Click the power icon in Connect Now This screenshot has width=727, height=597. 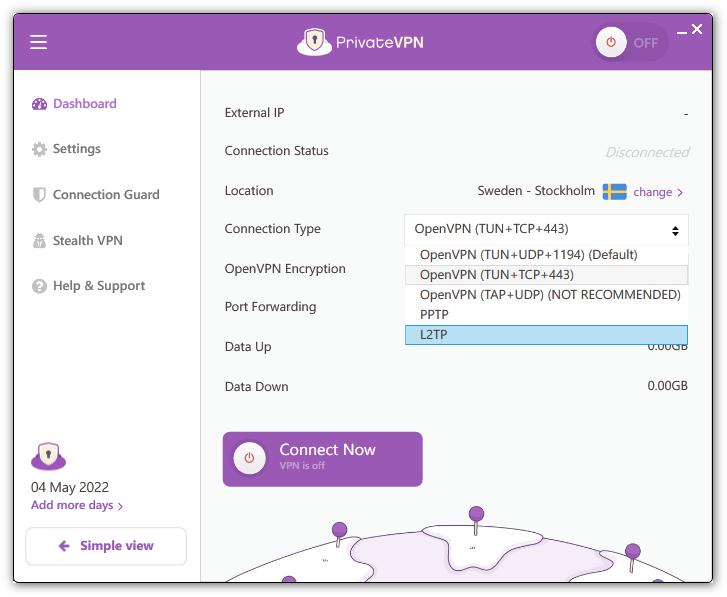click(249, 458)
